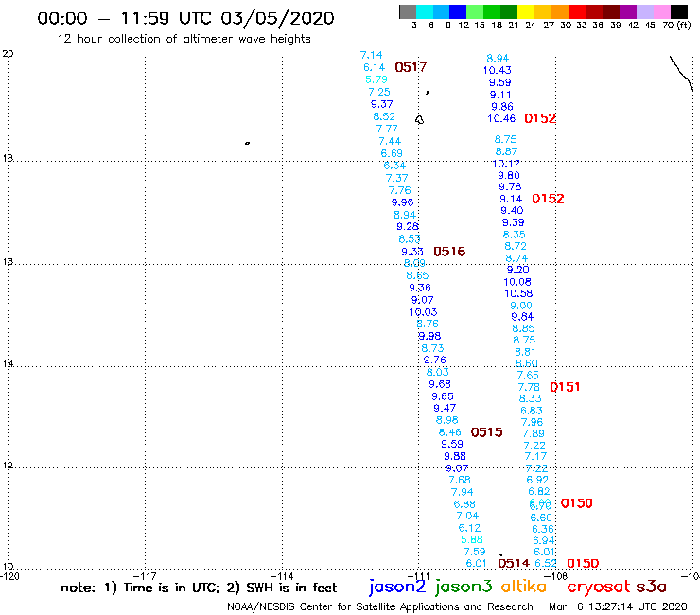
Task: Select wave height value 7.59
Action: click(474, 552)
